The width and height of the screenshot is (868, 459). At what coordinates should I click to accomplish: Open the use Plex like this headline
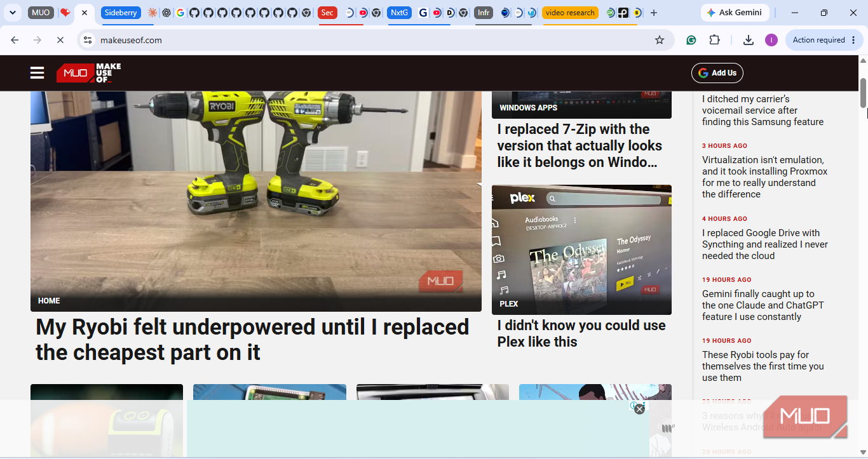(x=581, y=333)
